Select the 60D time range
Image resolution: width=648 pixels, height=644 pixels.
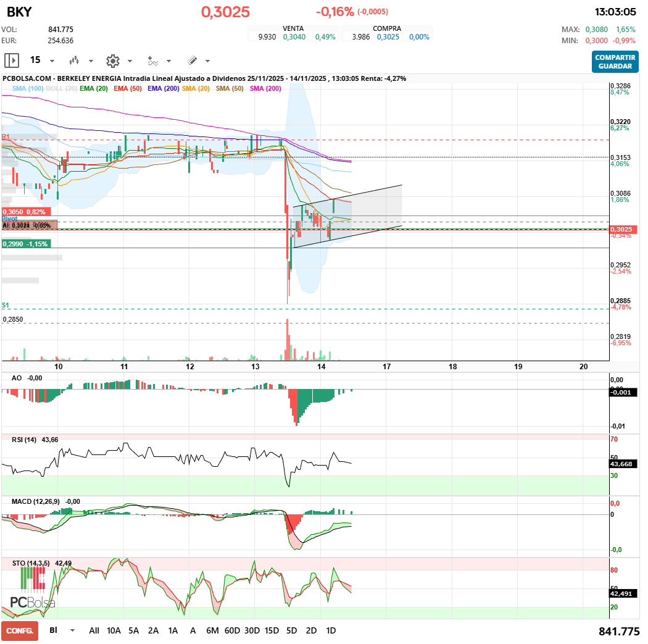(x=232, y=630)
